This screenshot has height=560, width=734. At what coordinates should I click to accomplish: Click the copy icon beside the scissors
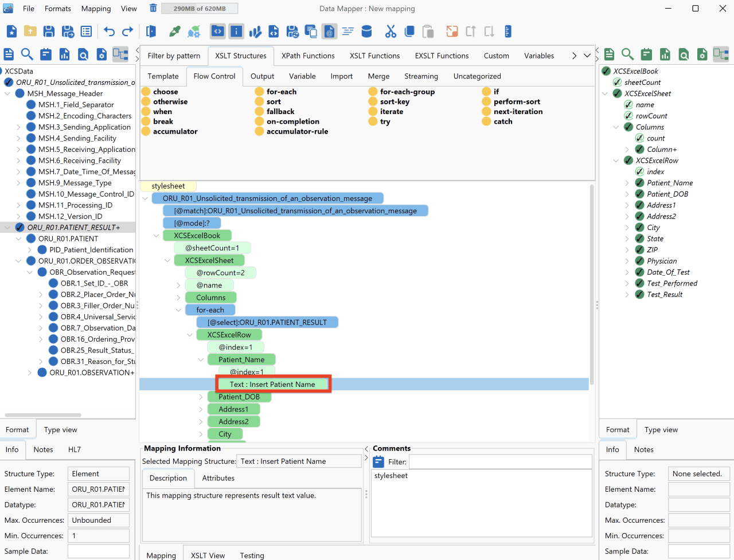coord(409,32)
